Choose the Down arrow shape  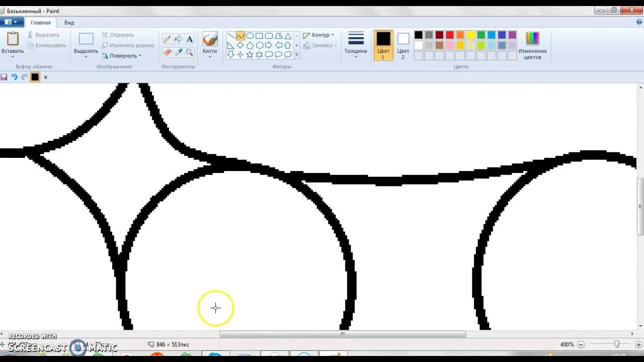230,54
